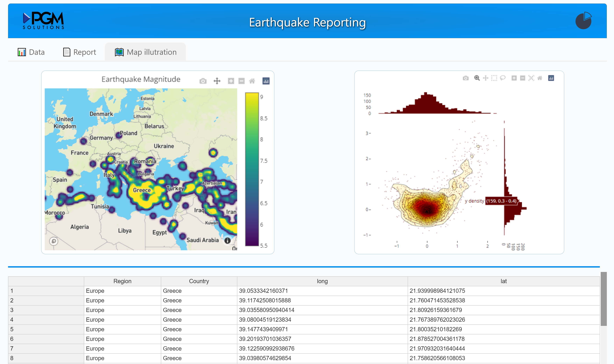Select Pan tool on density plot
Image resolution: width=614 pixels, height=364 pixels.
(486, 78)
